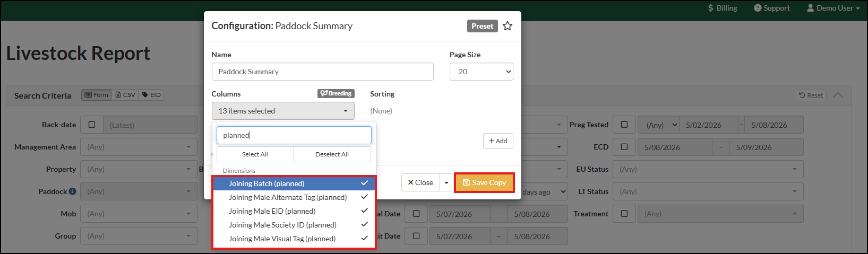Open the Billing link in the top bar

pyautogui.click(x=723, y=8)
